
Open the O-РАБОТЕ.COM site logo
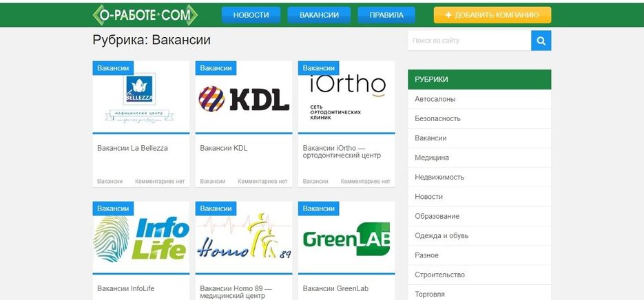click(x=145, y=15)
